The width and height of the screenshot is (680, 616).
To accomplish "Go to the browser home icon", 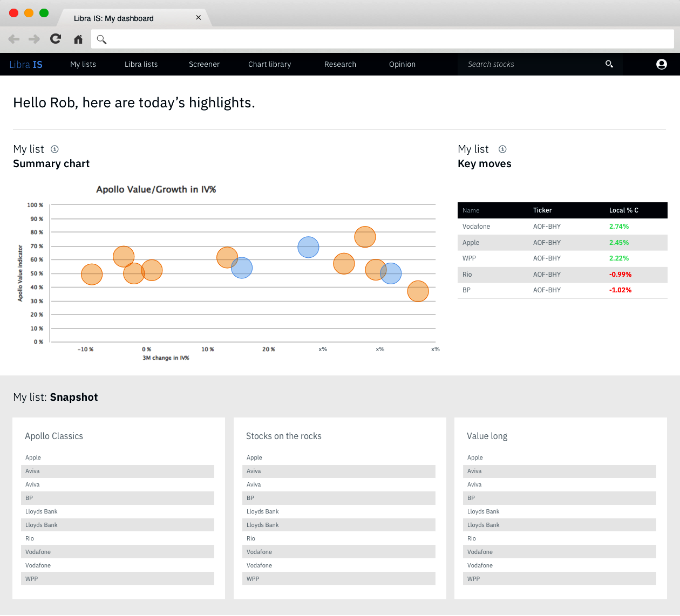I will pyautogui.click(x=78, y=39).
